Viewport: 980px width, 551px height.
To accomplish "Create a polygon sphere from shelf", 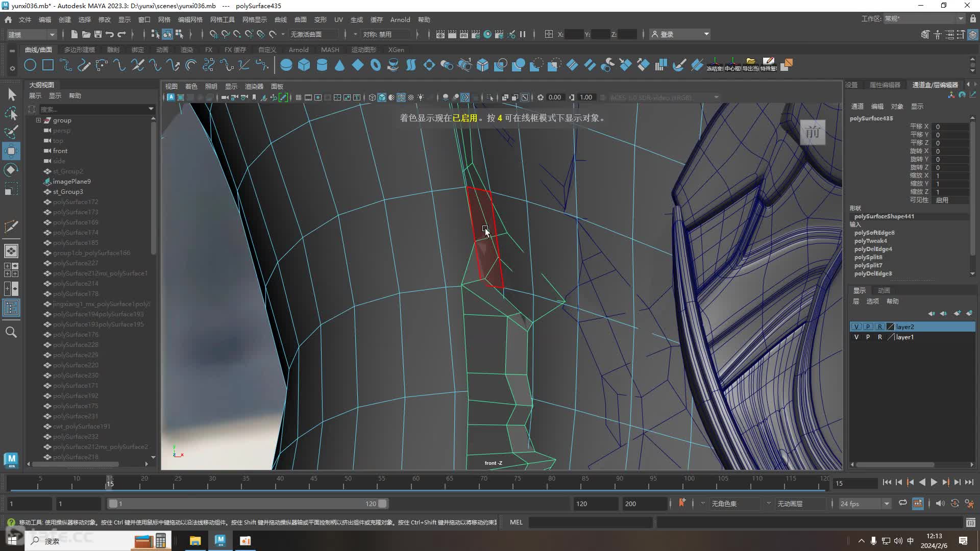I will (x=286, y=65).
